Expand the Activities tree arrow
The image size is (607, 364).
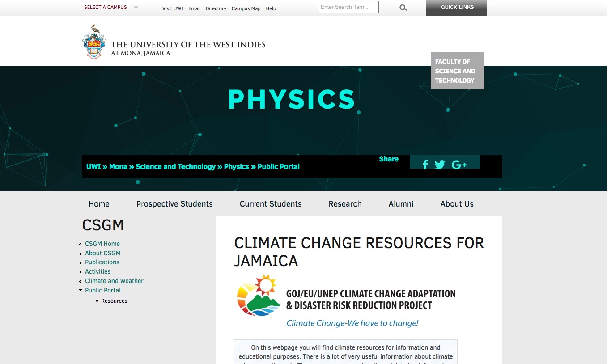click(x=81, y=272)
